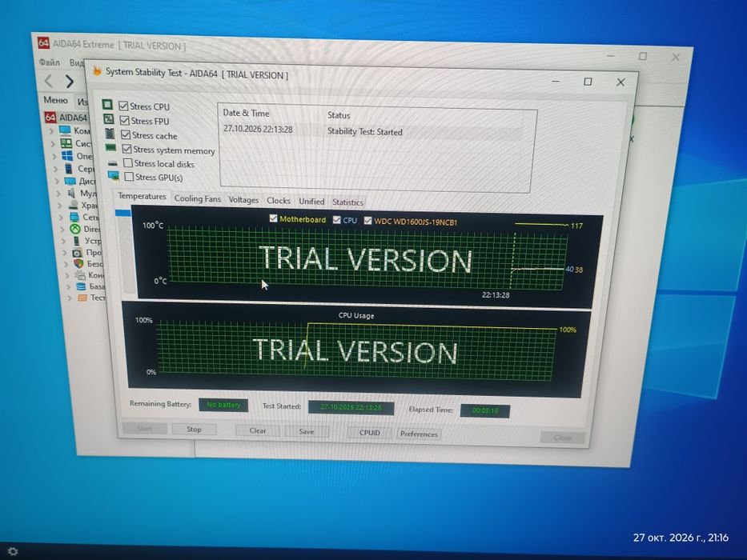The image size is (747, 560).
Task: Switch to the Voltages tab
Action: coord(243,200)
